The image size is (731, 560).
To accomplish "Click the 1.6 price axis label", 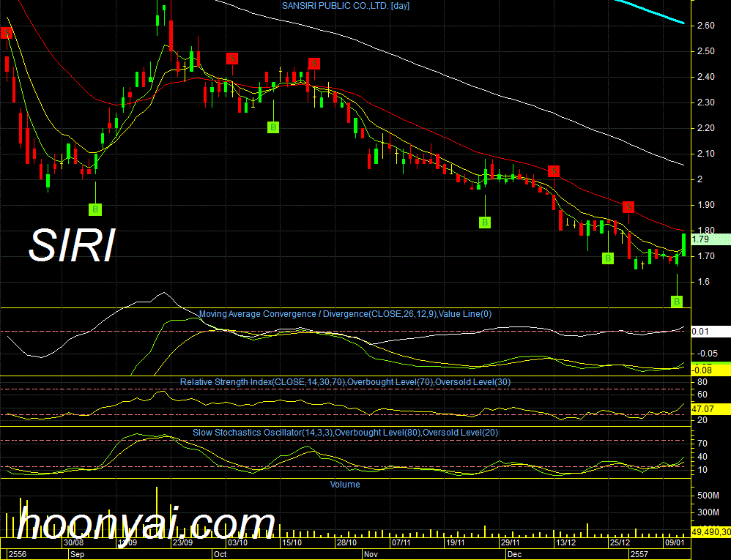I will [x=703, y=282].
